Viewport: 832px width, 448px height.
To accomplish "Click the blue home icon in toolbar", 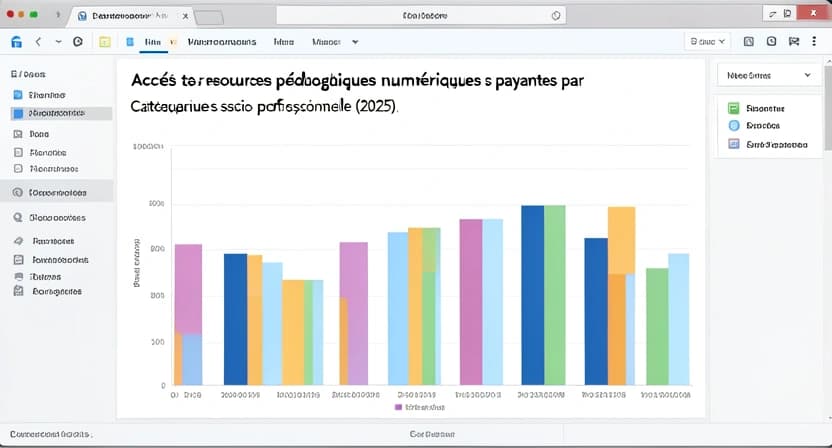I will pyautogui.click(x=16, y=41).
